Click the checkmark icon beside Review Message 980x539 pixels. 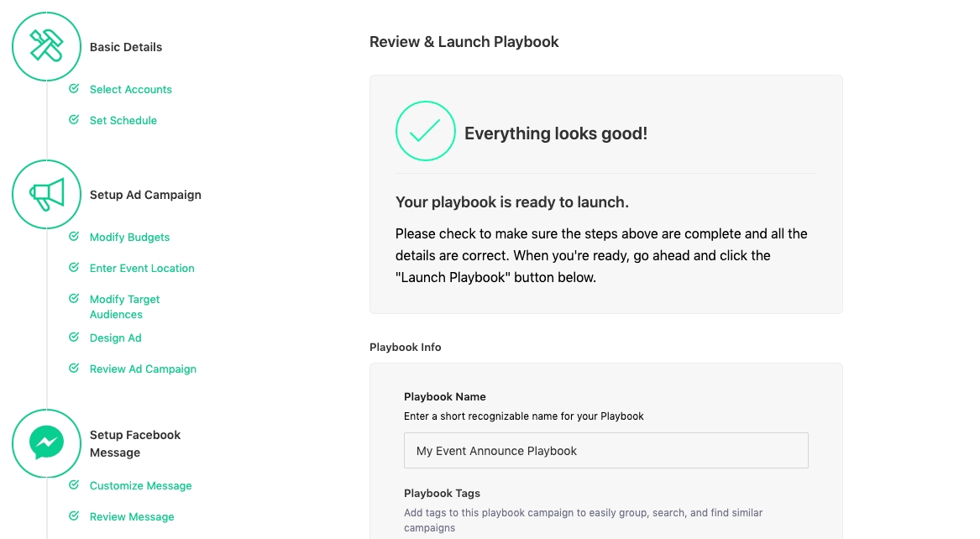click(74, 515)
